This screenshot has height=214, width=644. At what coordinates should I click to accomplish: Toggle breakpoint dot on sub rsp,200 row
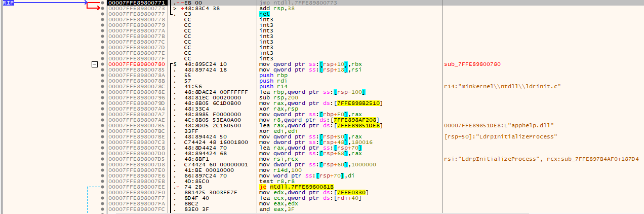pos(103,97)
